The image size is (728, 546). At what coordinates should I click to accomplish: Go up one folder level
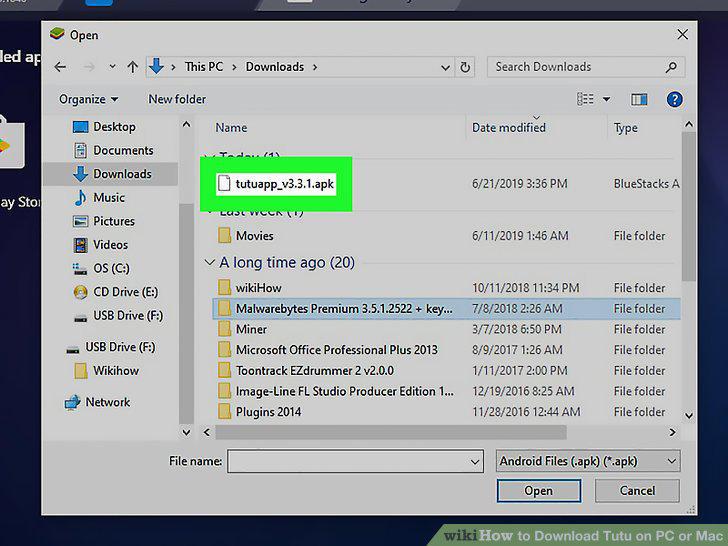[132, 67]
